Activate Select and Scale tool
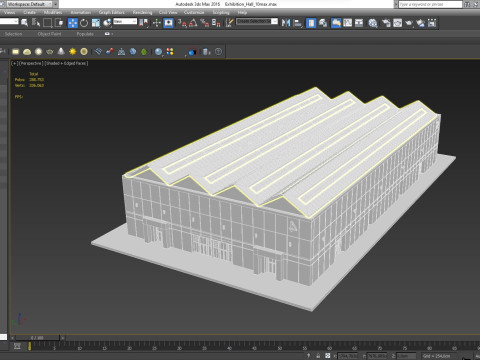Screen dimensions: 480x360 [96, 23]
